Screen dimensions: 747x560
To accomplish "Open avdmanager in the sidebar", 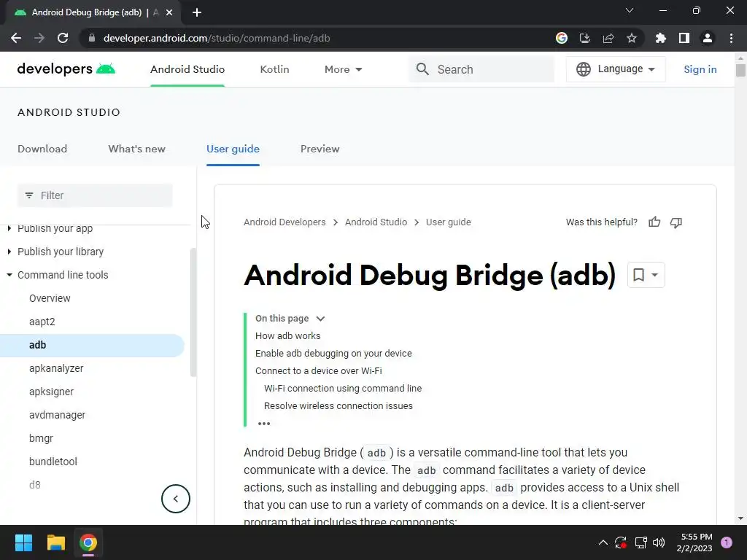I will [x=57, y=415].
